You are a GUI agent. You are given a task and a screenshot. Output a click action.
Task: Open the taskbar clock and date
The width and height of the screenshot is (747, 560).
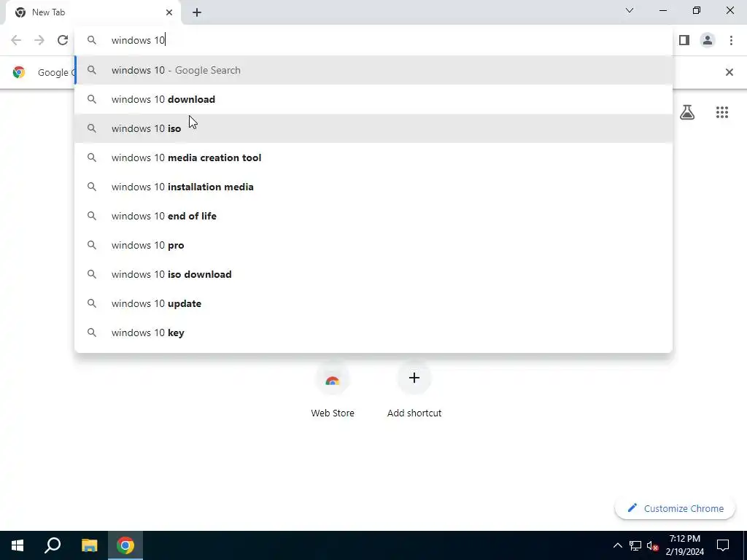pyautogui.click(x=684, y=545)
